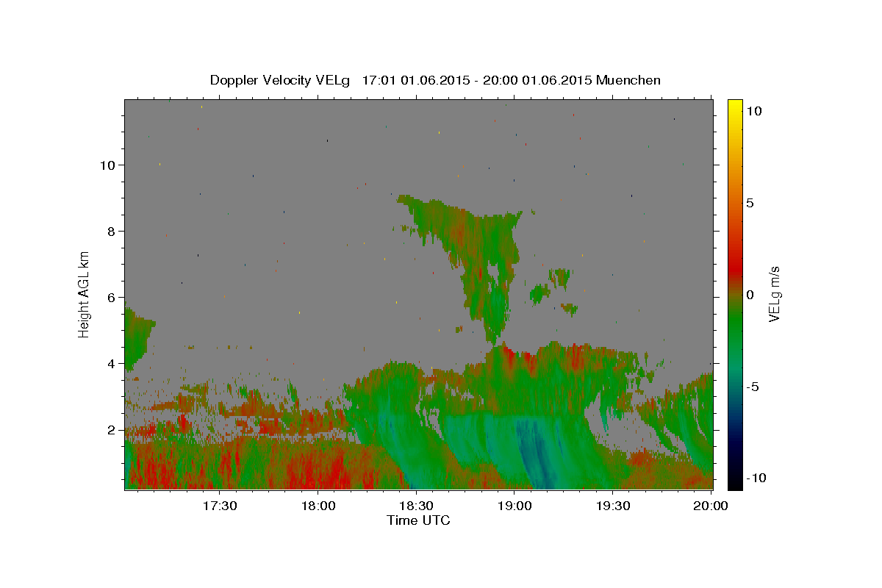The image size is (882, 588).
Task: Click the colorbar label 5
Action: [750, 203]
